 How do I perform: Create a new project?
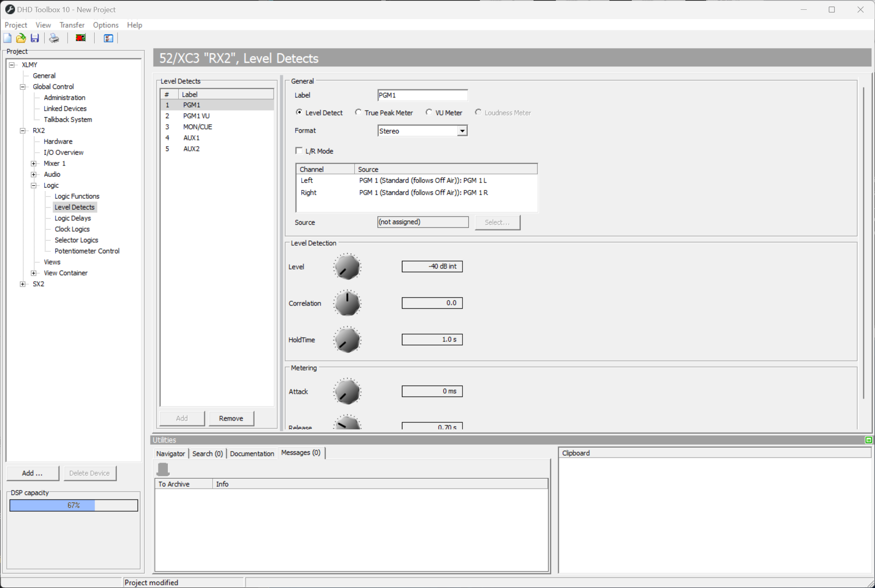(7, 38)
